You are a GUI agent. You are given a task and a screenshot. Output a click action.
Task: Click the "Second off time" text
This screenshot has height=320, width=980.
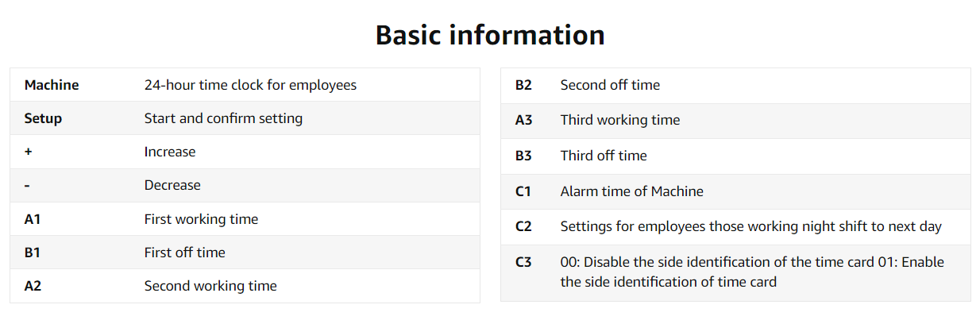click(610, 85)
